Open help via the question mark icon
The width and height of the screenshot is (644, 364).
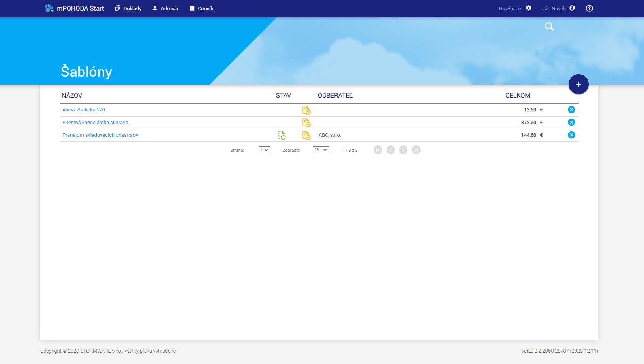tap(589, 8)
